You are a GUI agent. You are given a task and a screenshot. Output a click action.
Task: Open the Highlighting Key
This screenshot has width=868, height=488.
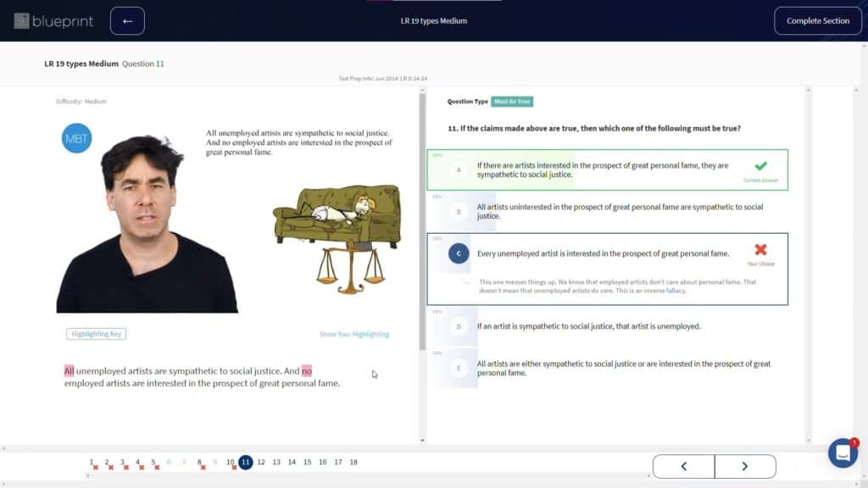(96, 334)
